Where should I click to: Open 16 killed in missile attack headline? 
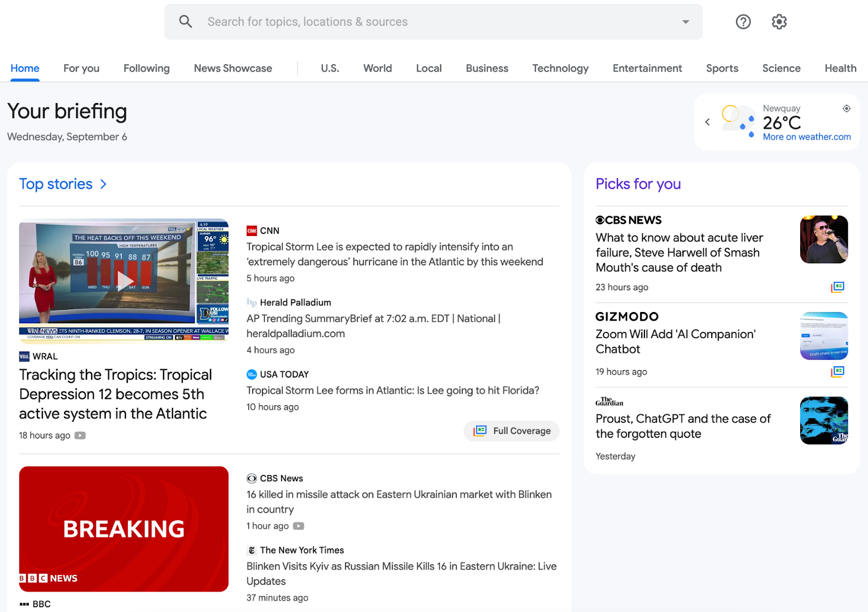coord(399,502)
